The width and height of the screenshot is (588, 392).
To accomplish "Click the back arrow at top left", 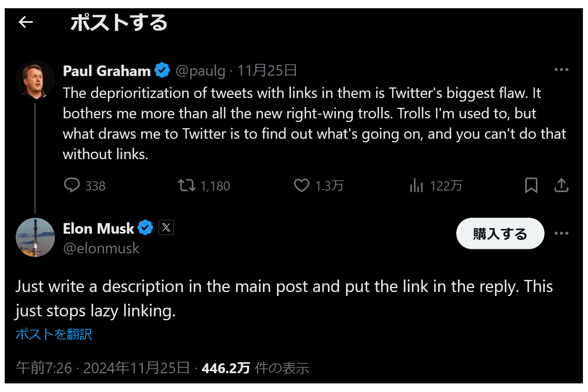I will pyautogui.click(x=26, y=22).
